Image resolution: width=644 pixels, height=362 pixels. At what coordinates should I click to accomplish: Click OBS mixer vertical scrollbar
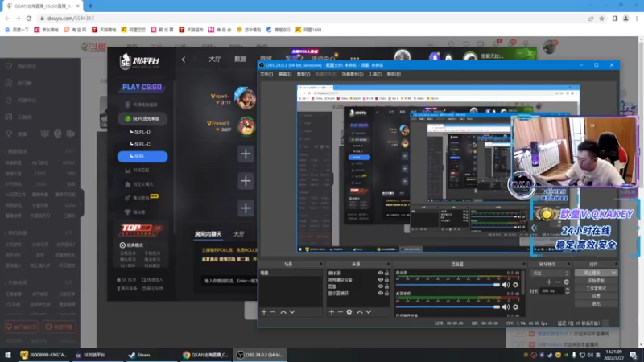pos(523,283)
